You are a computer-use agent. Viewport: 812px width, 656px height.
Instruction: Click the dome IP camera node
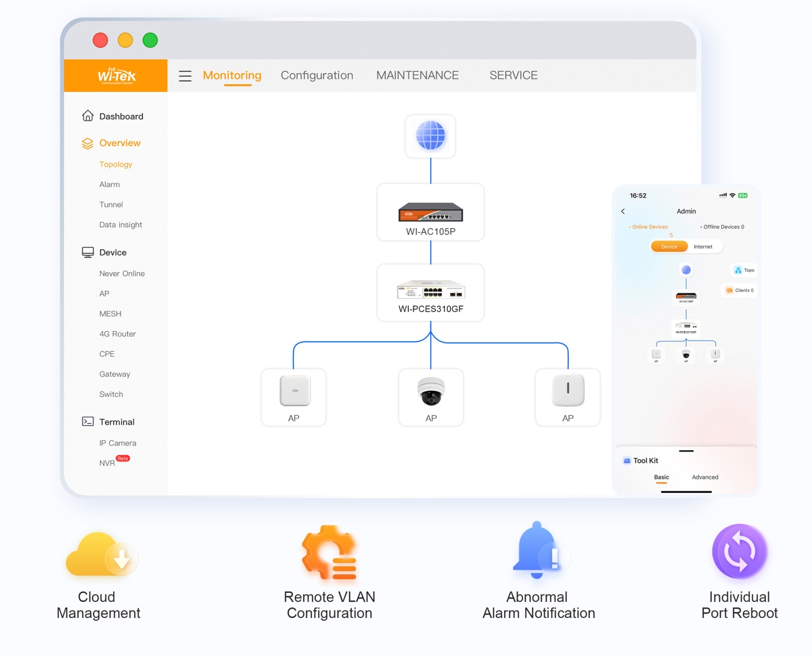431,397
